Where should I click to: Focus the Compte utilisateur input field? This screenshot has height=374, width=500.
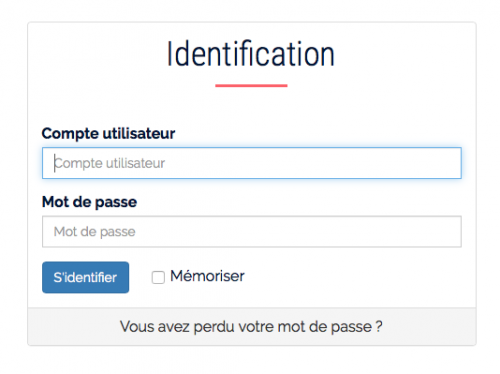252,163
